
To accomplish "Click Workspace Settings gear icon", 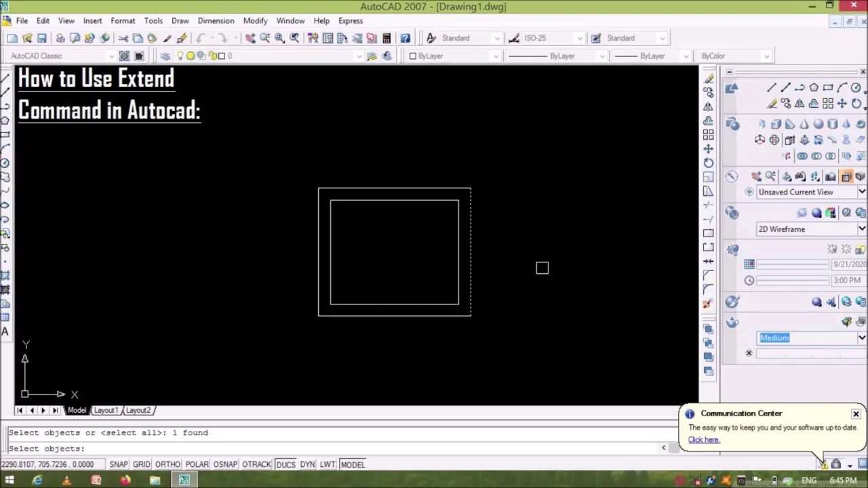I will [x=125, y=56].
